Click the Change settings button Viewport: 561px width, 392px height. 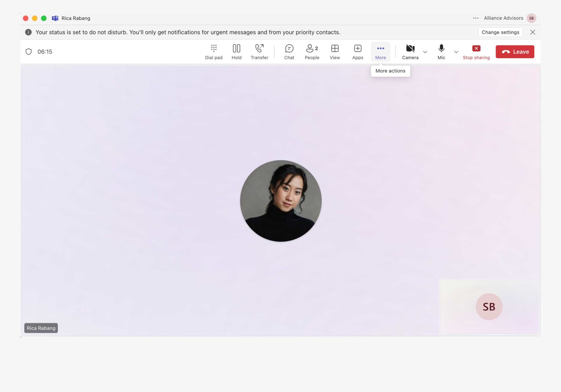[500, 32]
